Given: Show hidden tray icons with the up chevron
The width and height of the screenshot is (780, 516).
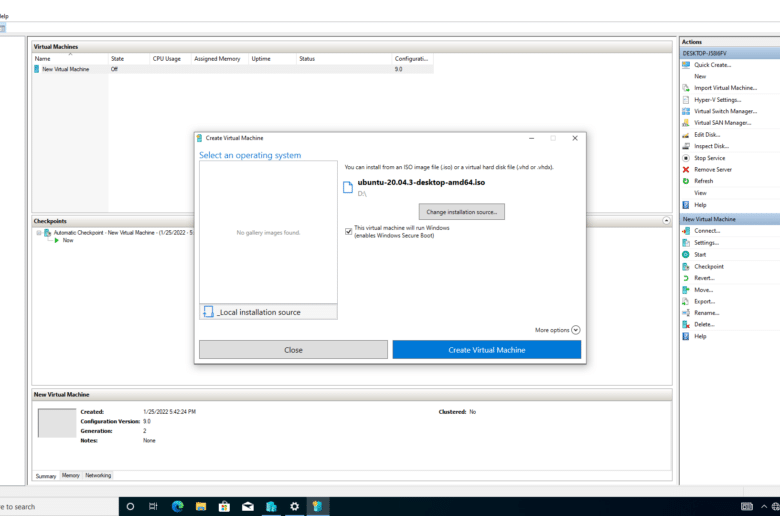Looking at the screenshot, I should pos(764,507).
